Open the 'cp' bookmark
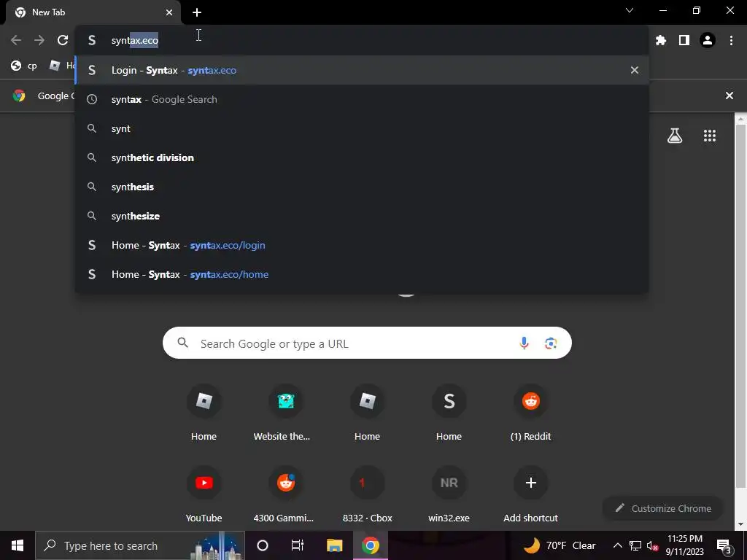The image size is (747, 560). point(24,66)
